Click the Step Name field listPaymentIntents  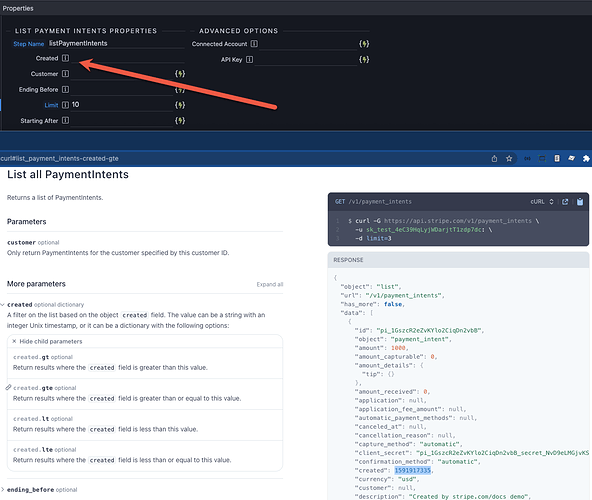(x=116, y=43)
